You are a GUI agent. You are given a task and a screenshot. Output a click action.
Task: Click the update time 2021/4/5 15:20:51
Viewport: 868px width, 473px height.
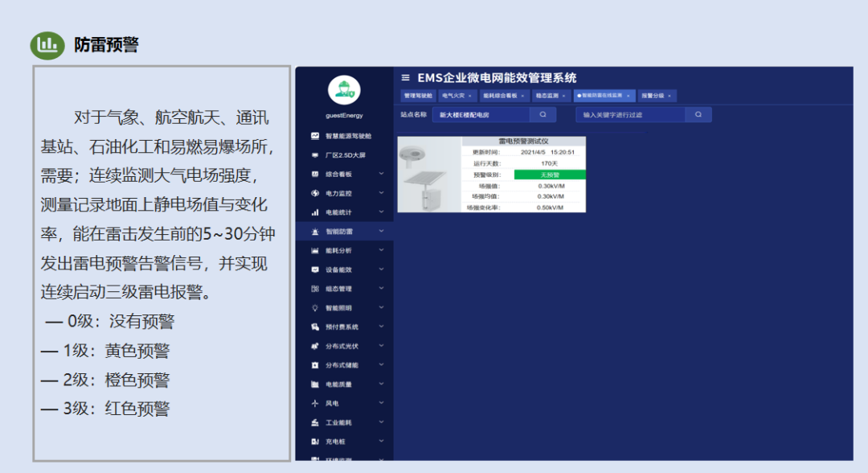(x=547, y=152)
